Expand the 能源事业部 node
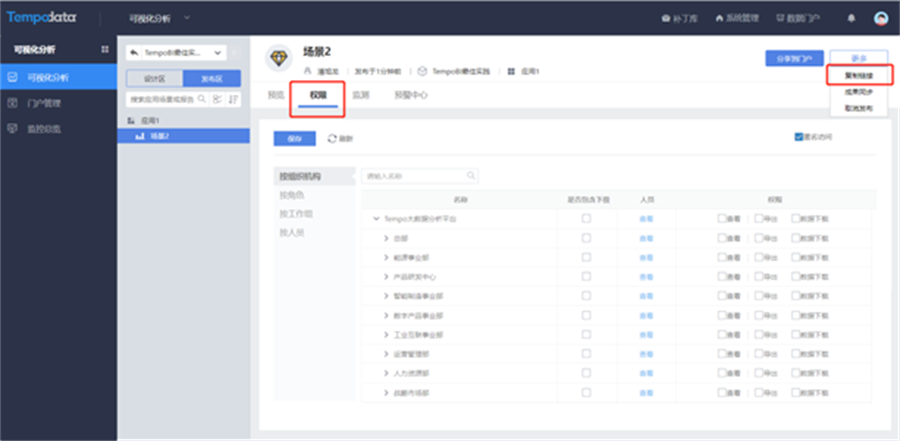This screenshot has width=900, height=441. pyautogui.click(x=386, y=258)
